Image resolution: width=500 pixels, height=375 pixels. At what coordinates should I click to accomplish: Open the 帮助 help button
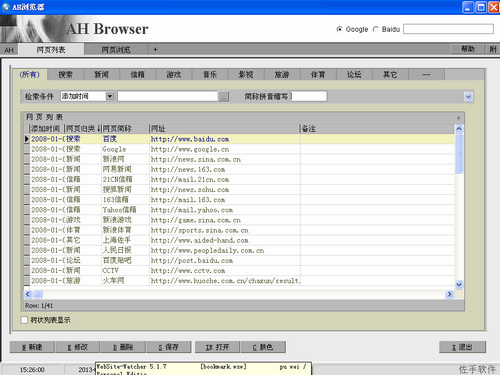tap(468, 49)
